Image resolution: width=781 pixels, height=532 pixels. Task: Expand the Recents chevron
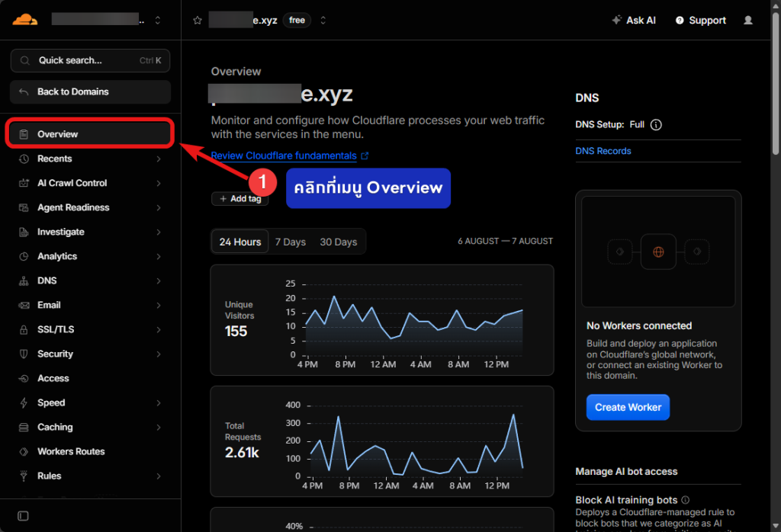click(159, 159)
